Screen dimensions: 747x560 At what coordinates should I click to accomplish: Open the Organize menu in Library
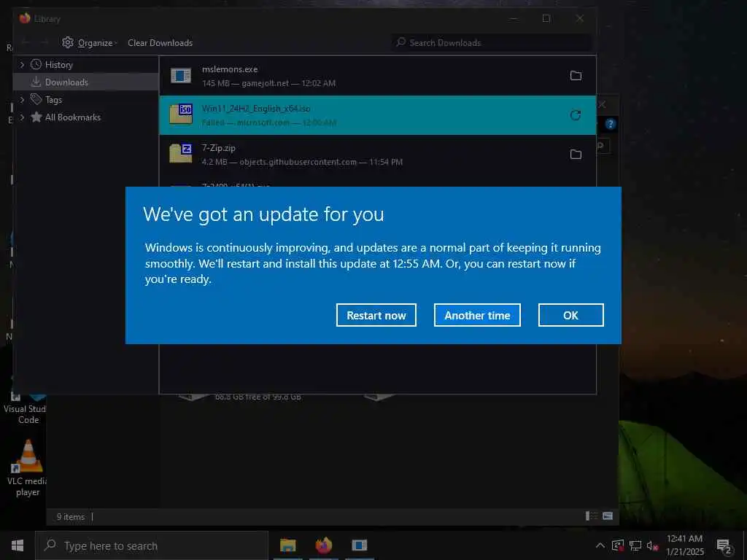96,43
